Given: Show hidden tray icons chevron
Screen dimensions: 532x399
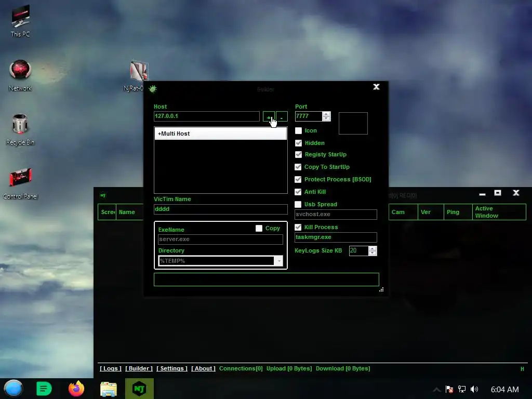Looking at the screenshot, I should 436,390.
